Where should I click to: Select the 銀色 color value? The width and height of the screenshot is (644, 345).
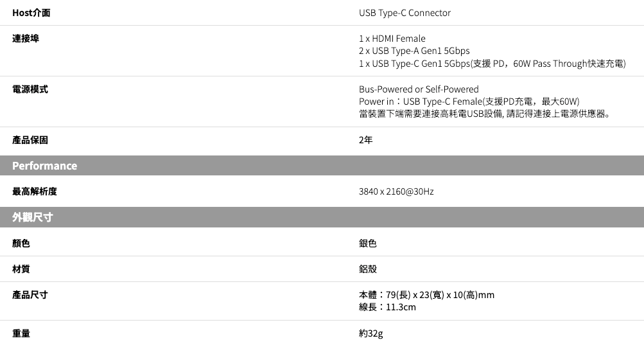point(368,243)
